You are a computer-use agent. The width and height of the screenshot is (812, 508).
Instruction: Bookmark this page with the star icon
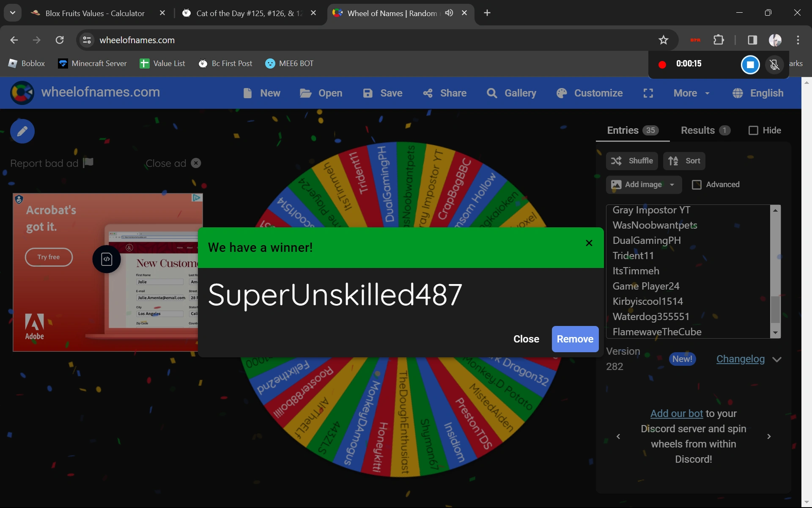click(664, 40)
